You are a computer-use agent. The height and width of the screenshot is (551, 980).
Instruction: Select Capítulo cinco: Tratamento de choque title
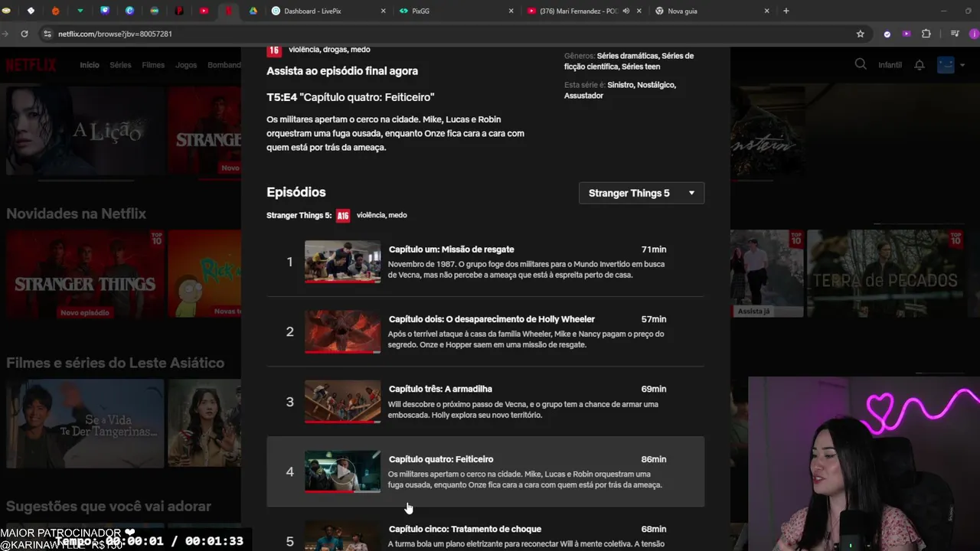(x=465, y=529)
